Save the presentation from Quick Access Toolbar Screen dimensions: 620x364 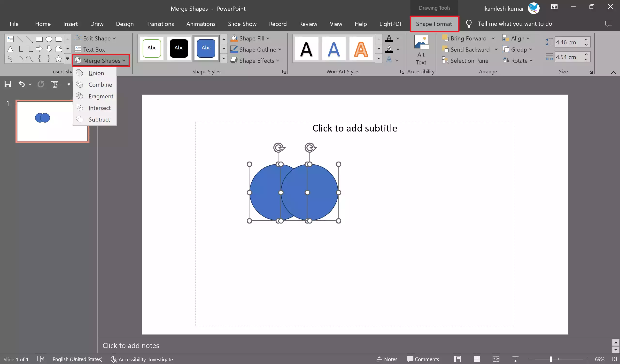point(7,84)
